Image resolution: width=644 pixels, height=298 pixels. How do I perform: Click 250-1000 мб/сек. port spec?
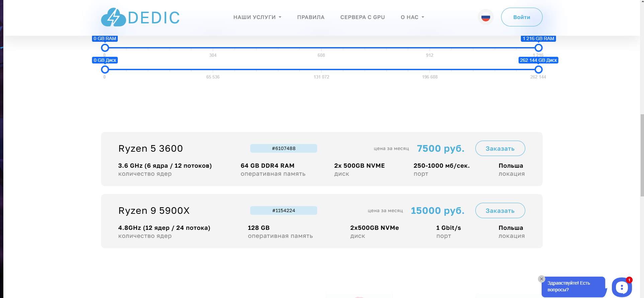point(442,166)
